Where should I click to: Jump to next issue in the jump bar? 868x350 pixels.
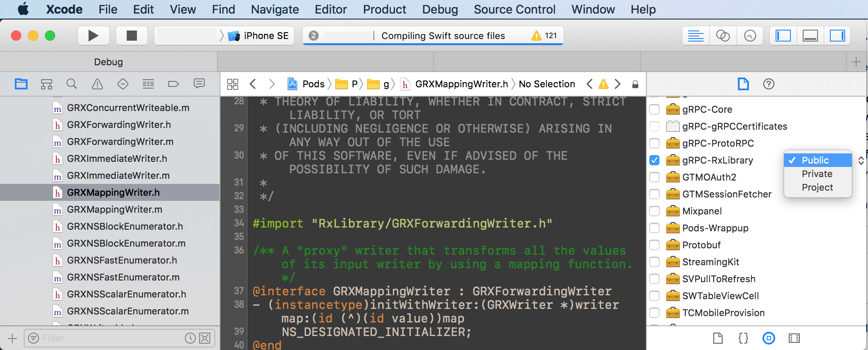[x=618, y=84]
